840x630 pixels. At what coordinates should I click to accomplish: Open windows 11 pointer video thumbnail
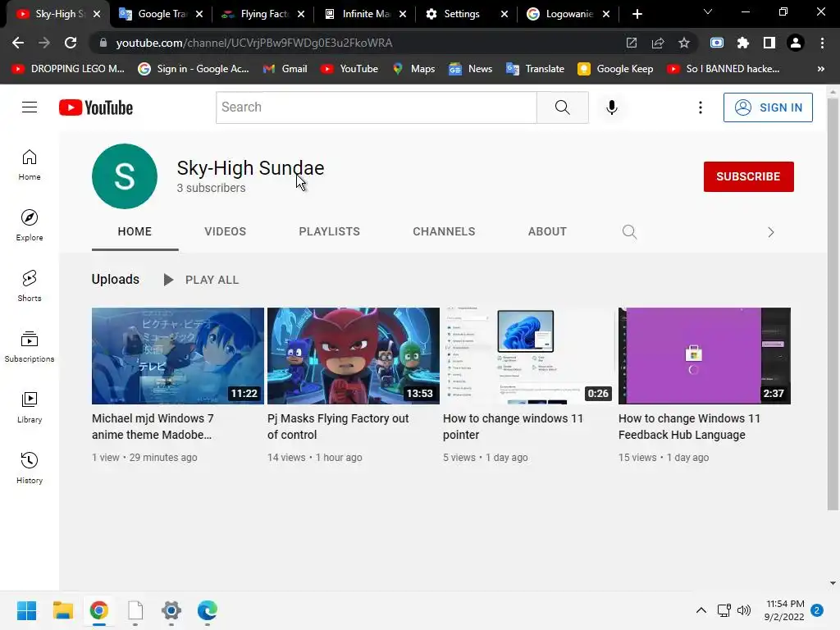(x=529, y=356)
